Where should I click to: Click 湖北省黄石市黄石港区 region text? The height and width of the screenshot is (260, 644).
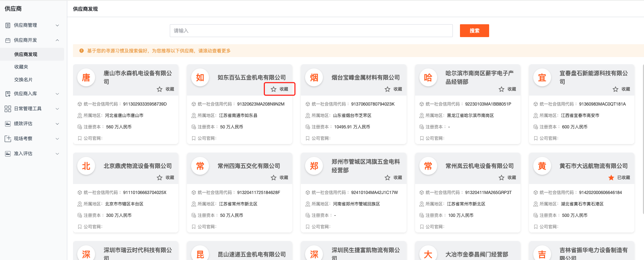[x=582, y=204]
